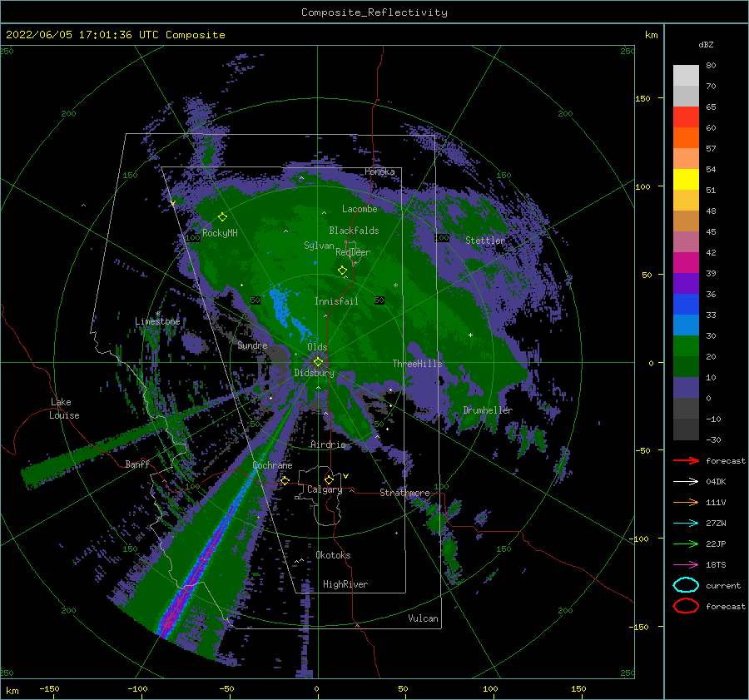Click the Stettler label

(x=485, y=241)
